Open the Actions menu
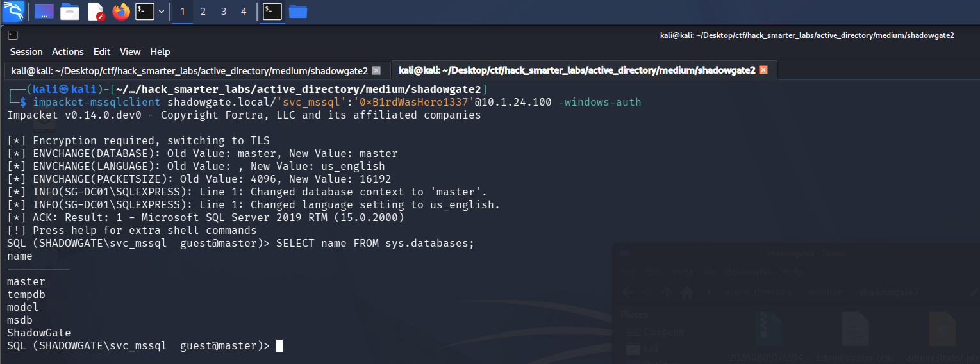Screen dimensions: 980x364 68,52
